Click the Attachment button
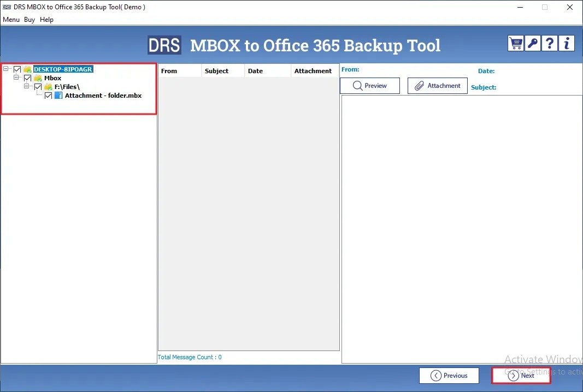583x392 pixels. 438,86
